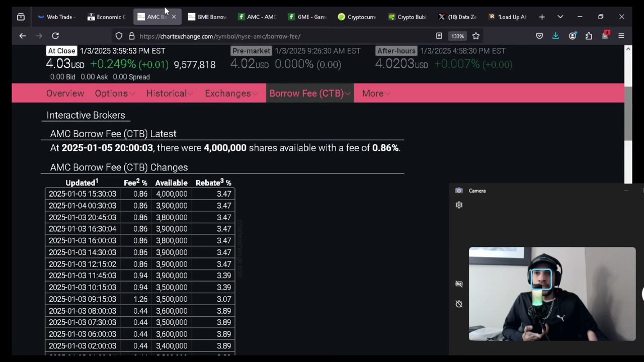Click the Updated column header
Image resolution: width=644 pixels, height=362 pixels.
pos(82,183)
